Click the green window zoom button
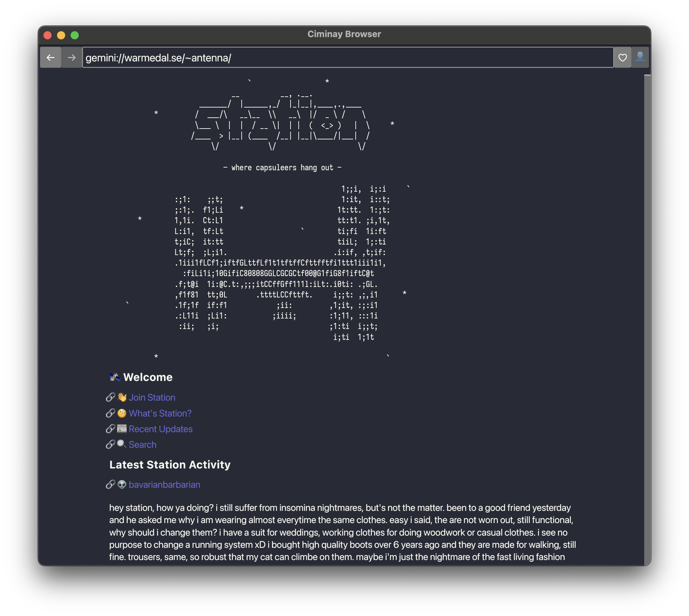 coord(75,35)
